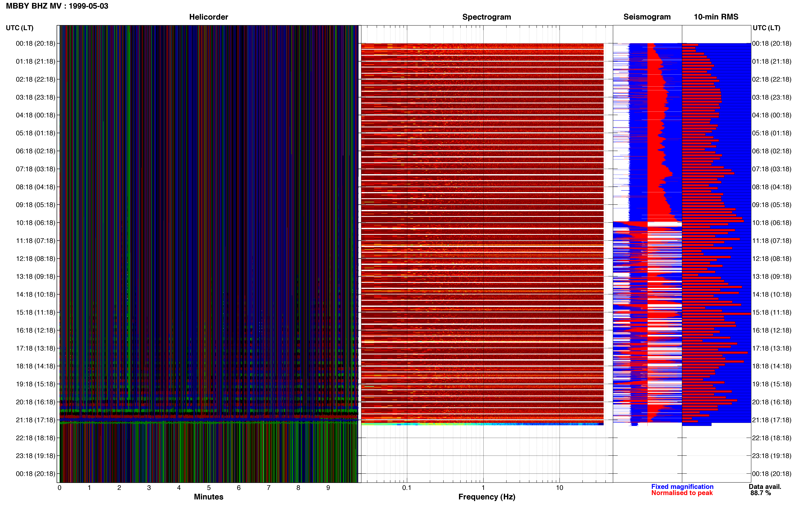This screenshot has height=508, width=812.
Task: Click the left '19:18 (15:18)' time label
Action: [36, 384]
